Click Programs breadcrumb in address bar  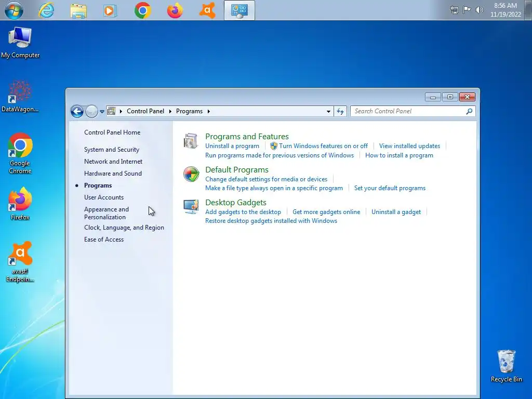(x=189, y=111)
